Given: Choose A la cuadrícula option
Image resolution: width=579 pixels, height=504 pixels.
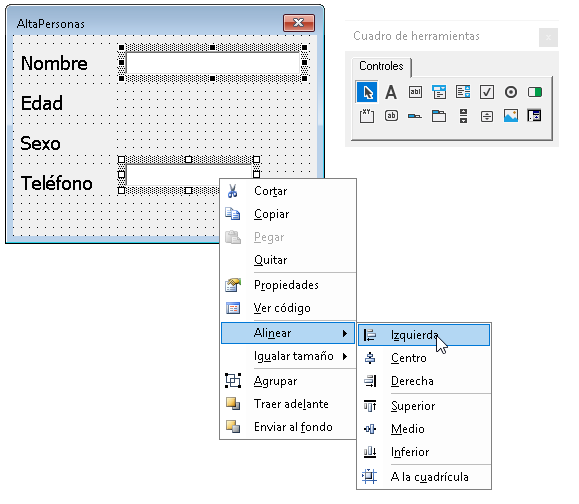Looking at the screenshot, I should (424, 477).
